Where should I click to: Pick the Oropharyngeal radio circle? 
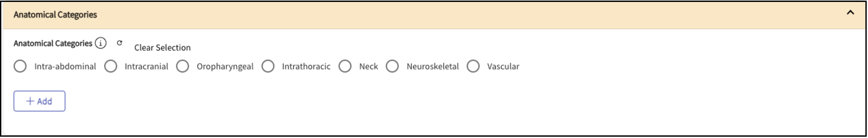183,66
